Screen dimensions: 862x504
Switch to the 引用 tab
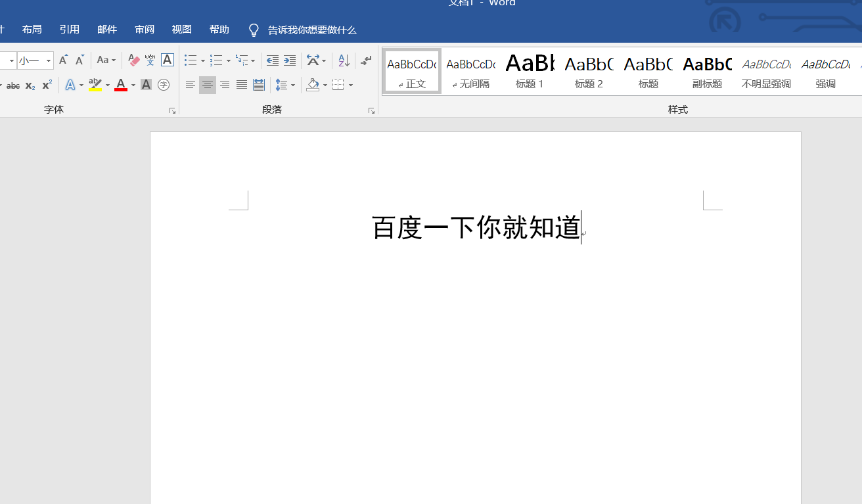pyautogui.click(x=69, y=30)
